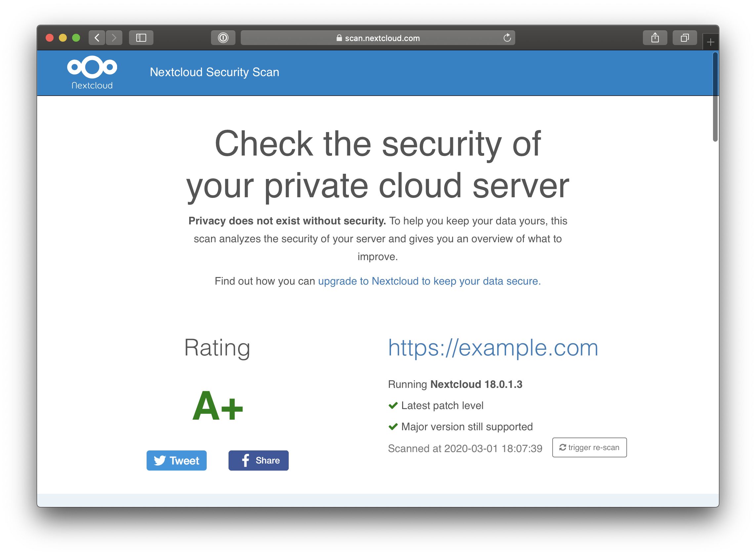Click the Nextcloud logo

pyautogui.click(x=92, y=72)
